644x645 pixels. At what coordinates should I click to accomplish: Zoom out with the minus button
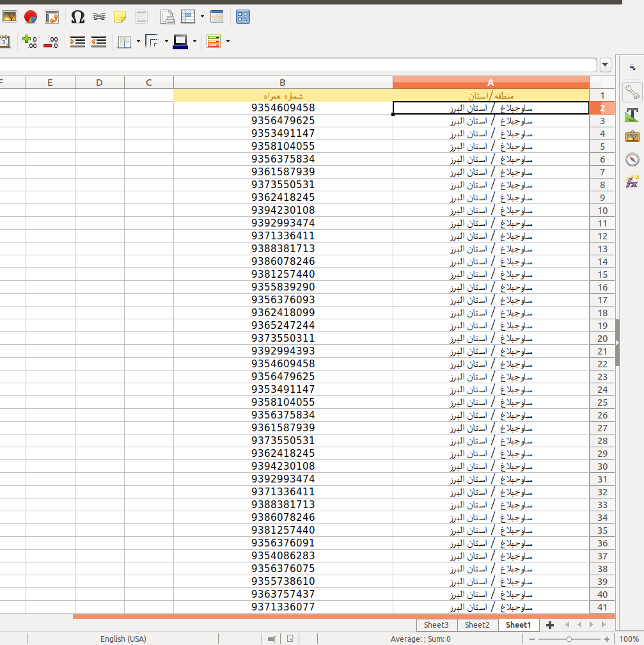[531, 639]
